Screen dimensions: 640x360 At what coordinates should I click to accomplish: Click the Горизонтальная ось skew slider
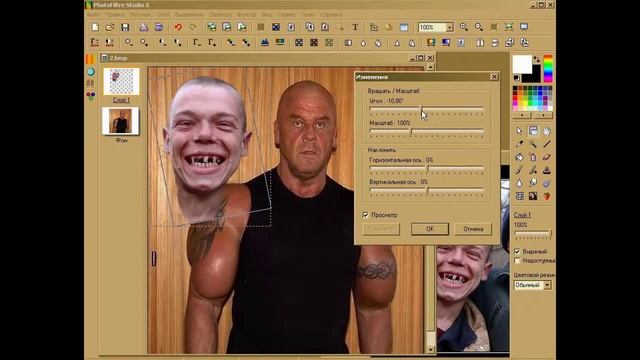[x=427, y=168]
